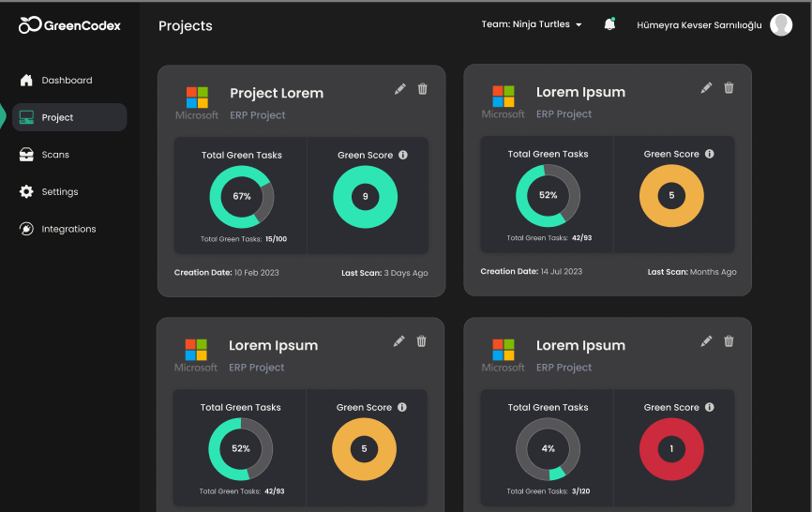
Task: Click the GreenCodex logo
Action: click(x=70, y=25)
